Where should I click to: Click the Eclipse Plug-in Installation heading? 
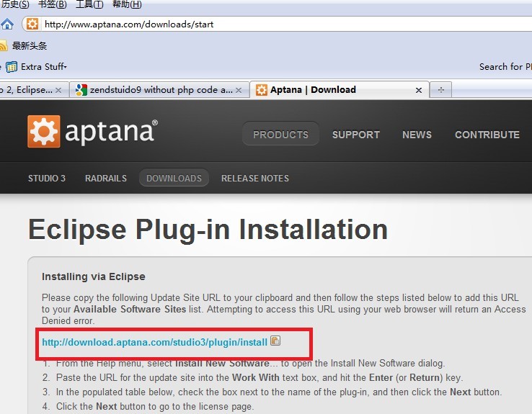click(208, 230)
